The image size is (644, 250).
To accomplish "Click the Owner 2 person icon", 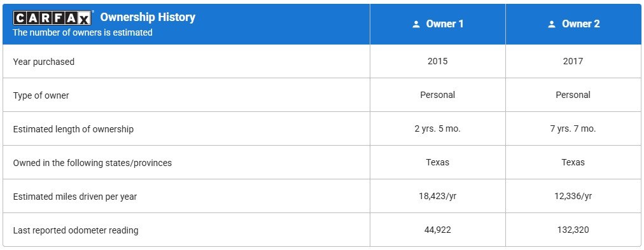I will click(552, 24).
